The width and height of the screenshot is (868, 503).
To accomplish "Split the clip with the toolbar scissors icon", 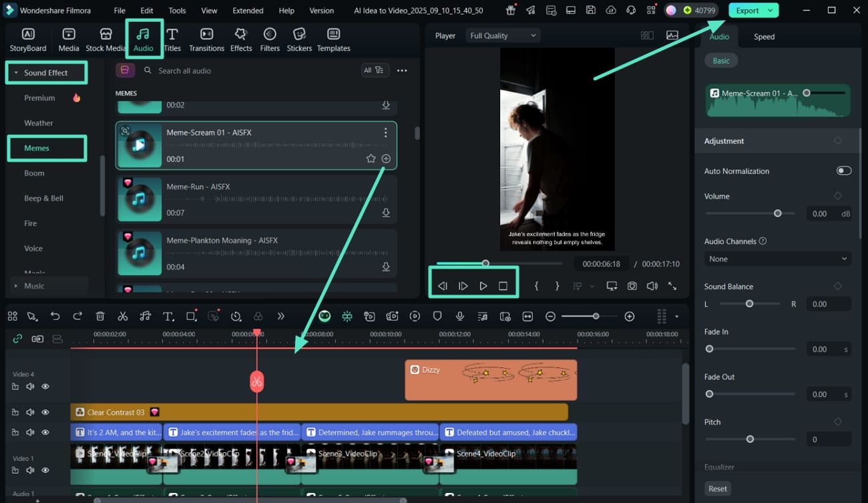I will 123,317.
